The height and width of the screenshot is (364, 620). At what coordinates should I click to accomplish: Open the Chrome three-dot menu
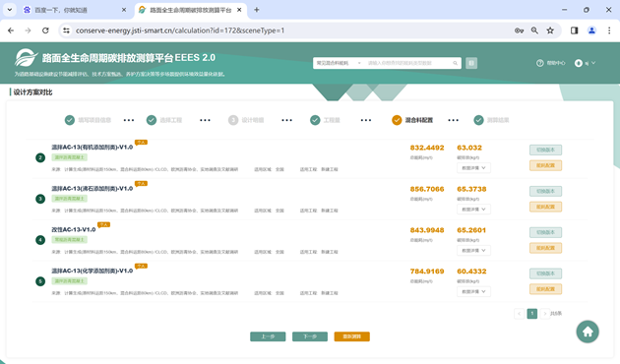[x=609, y=30]
